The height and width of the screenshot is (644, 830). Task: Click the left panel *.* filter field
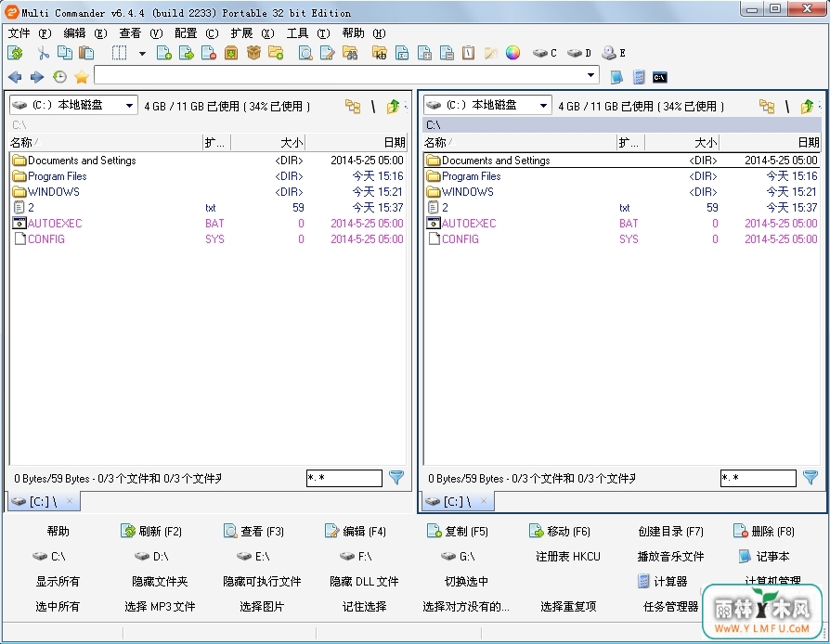(x=344, y=479)
